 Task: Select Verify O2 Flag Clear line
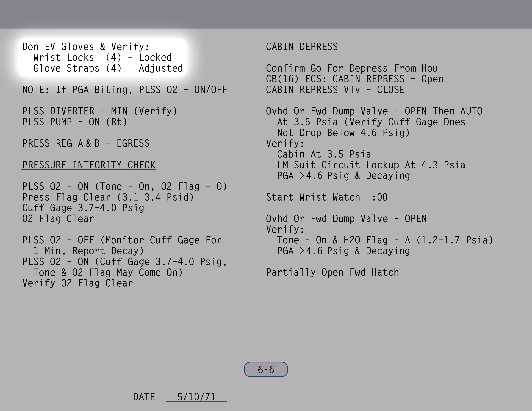[x=77, y=283]
